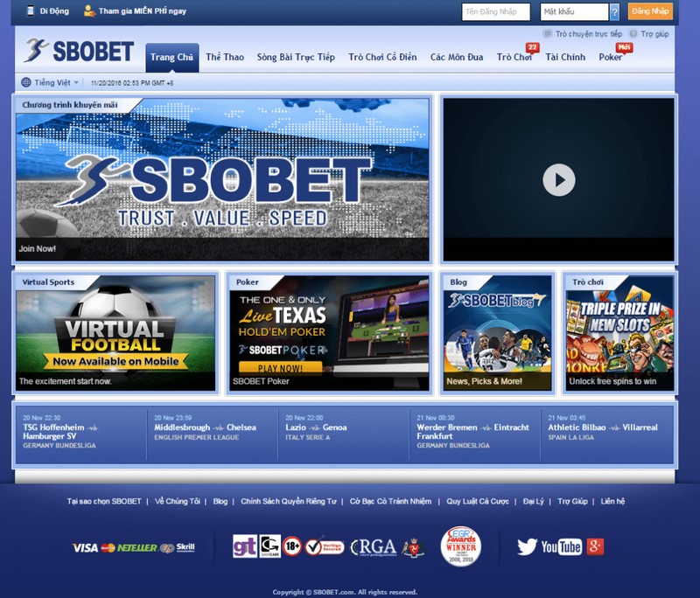The width and height of the screenshot is (700, 598).
Task: Open the Sòng Bài Trực Tiếp tab
Action: [x=296, y=57]
